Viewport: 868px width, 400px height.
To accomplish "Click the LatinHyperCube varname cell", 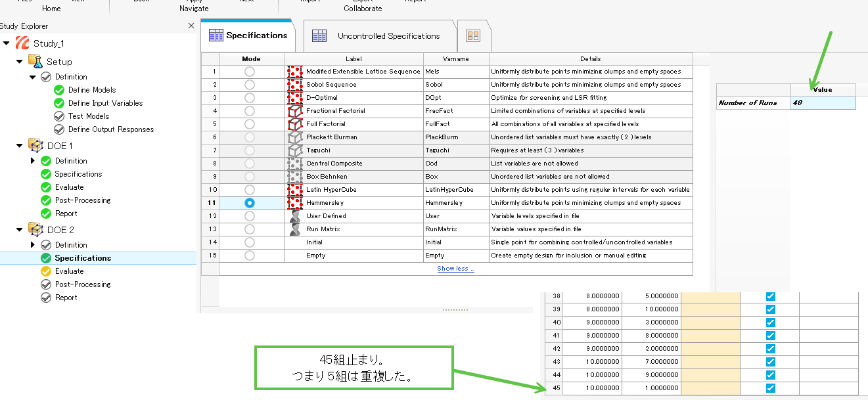I will pyautogui.click(x=456, y=190).
